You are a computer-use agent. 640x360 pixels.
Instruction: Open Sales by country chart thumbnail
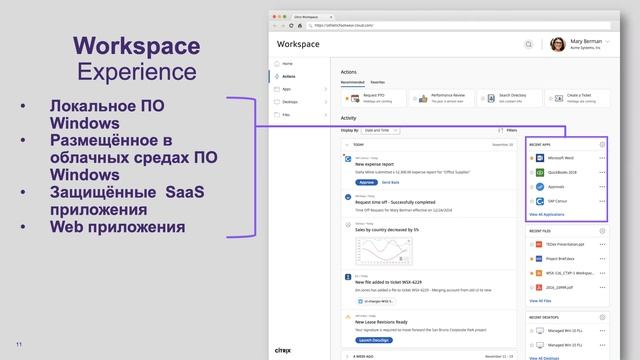[384, 251]
